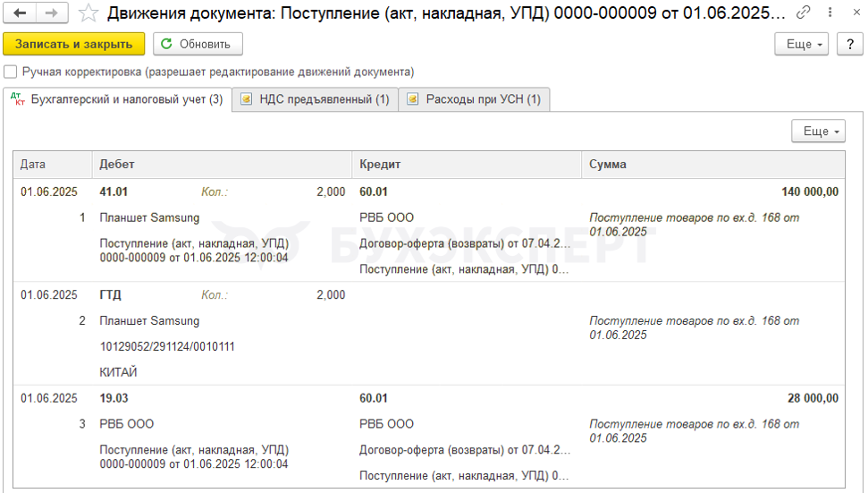
Task: Open the Расходы при УСН tab
Action: (x=475, y=99)
